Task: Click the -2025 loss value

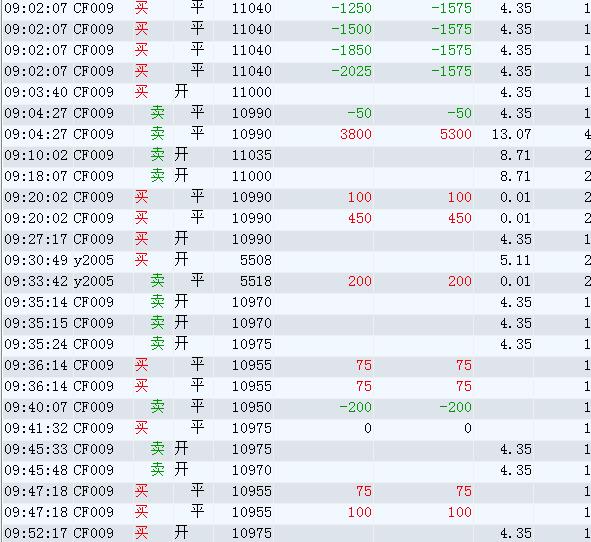Action: tap(351, 71)
